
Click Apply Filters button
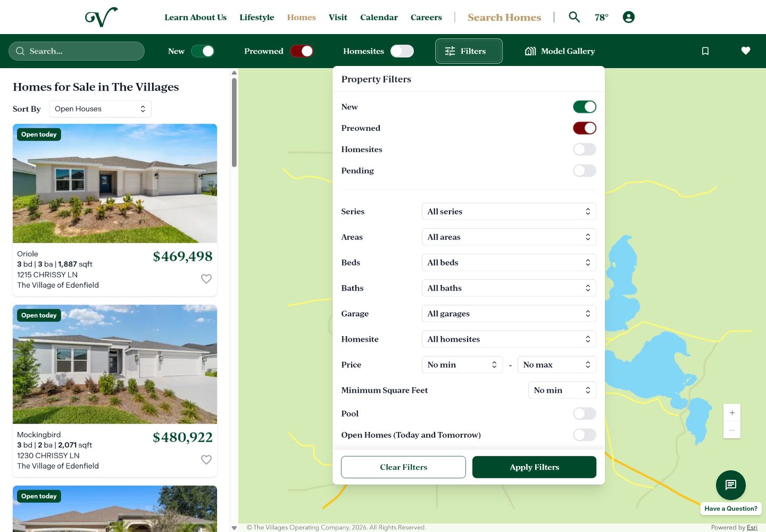coord(534,467)
